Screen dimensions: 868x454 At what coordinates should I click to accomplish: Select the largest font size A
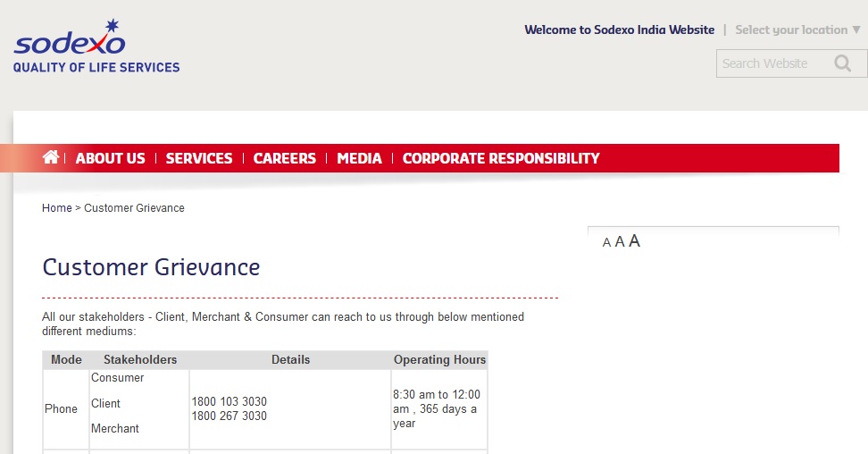[634, 240]
